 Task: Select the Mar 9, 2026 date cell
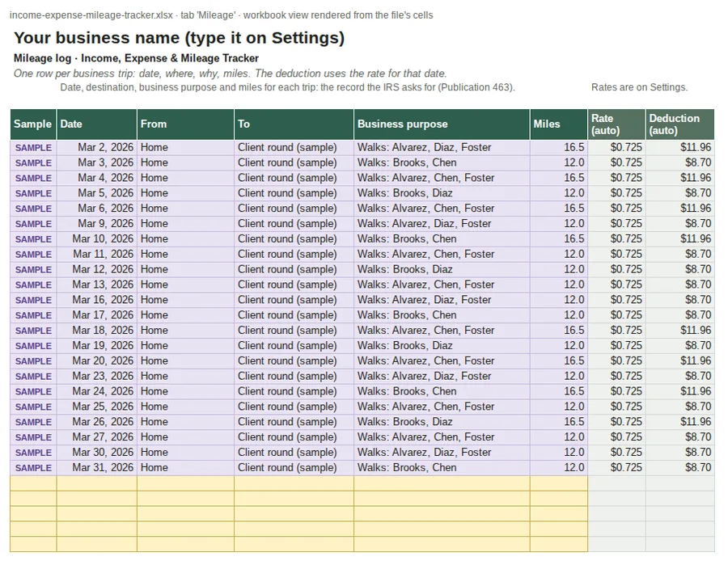click(x=96, y=224)
